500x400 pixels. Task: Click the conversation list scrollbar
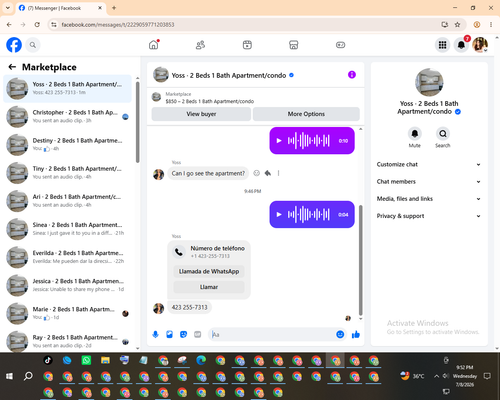138,122
